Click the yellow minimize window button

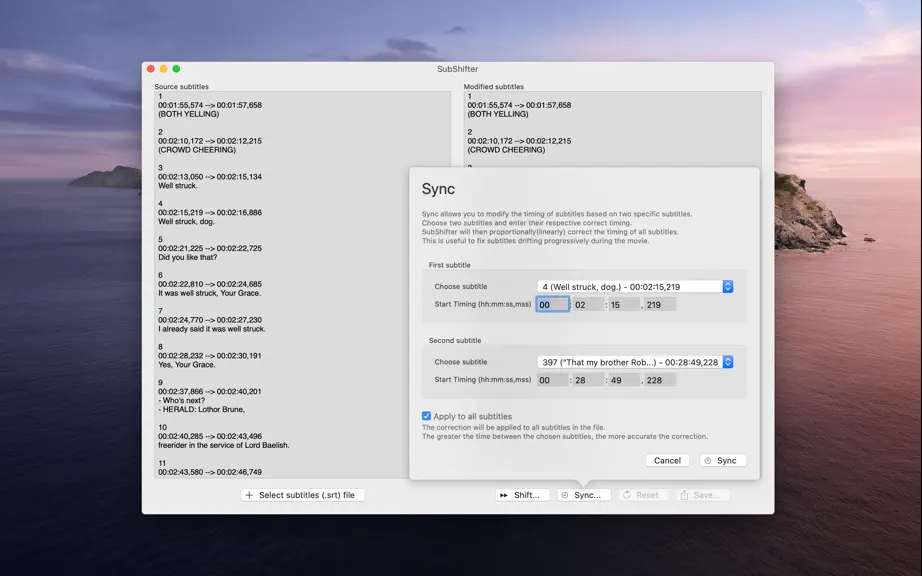click(163, 69)
